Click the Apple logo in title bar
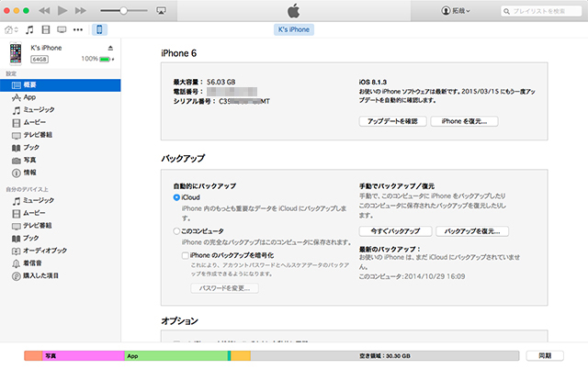Viewport: 588px width, 369px height. 294,11
